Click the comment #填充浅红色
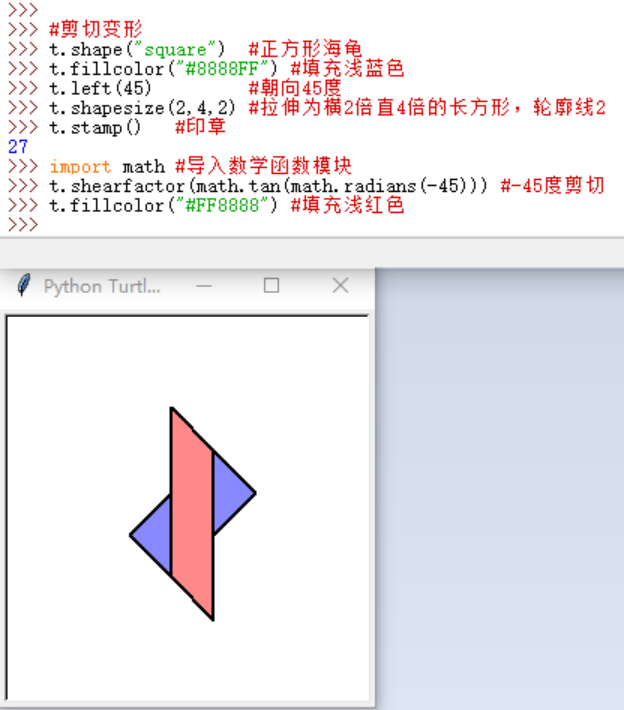 347,205
